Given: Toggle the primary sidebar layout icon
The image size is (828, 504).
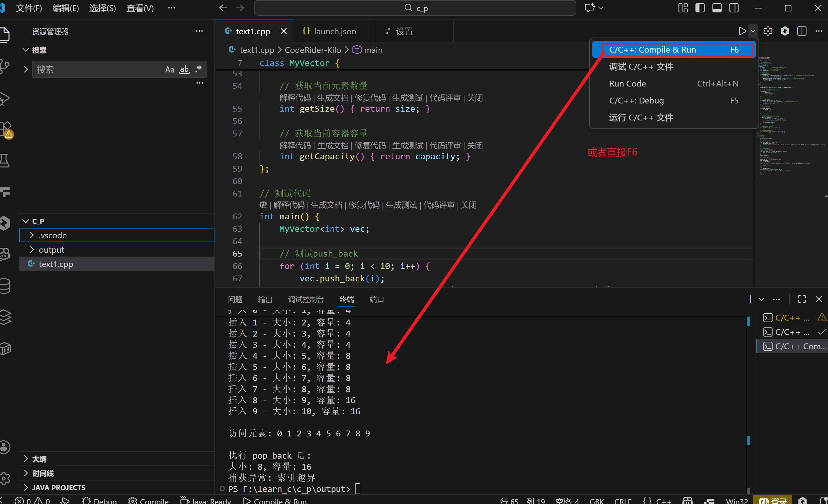Looking at the screenshot, I should point(700,8).
